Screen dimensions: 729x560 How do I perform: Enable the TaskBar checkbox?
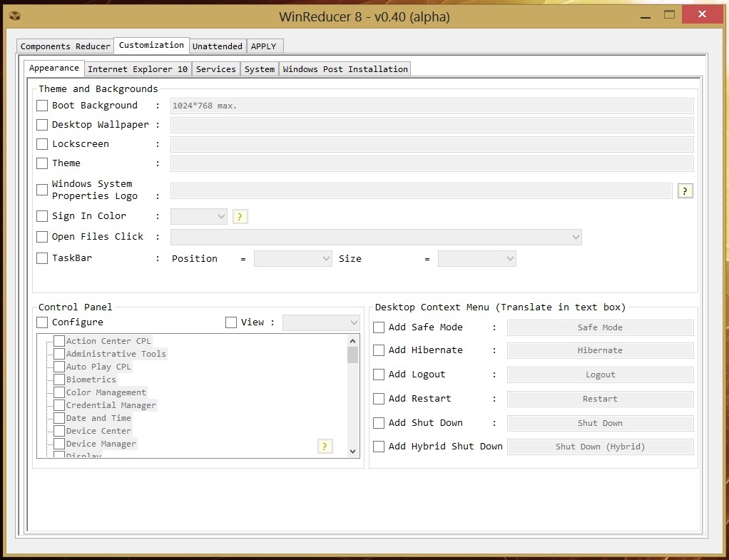(x=42, y=258)
